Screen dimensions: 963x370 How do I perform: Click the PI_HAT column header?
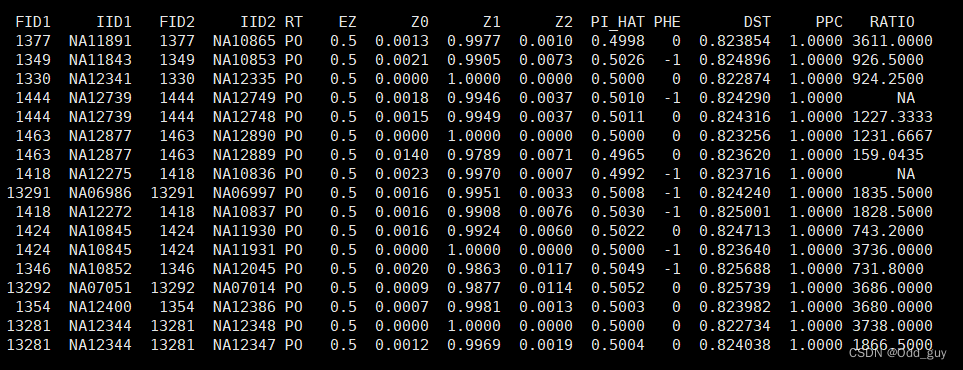[618, 23]
